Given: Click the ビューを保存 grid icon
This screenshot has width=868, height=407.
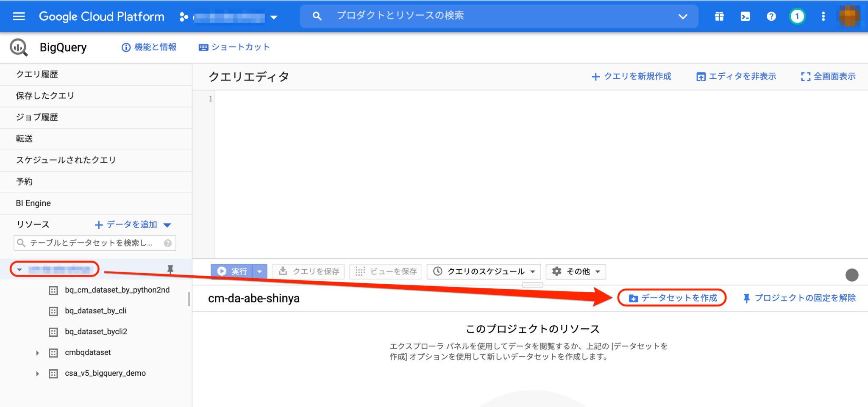Looking at the screenshot, I should (x=361, y=271).
